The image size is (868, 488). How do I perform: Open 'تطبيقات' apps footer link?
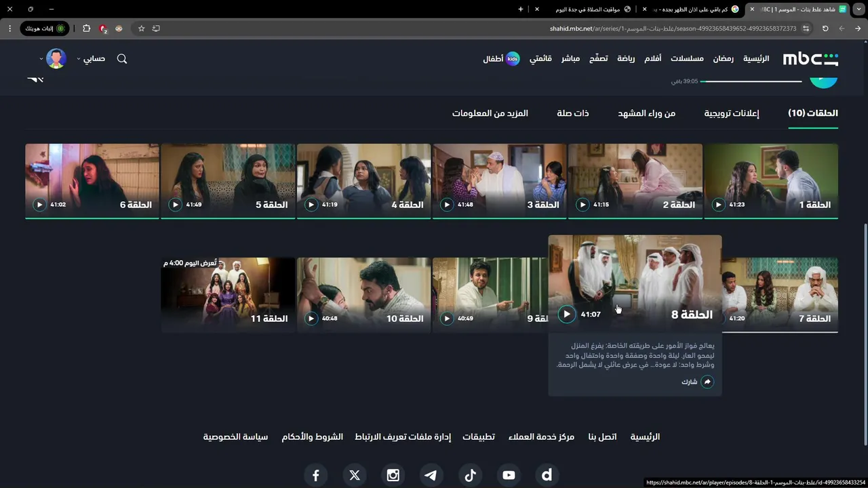(x=479, y=437)
